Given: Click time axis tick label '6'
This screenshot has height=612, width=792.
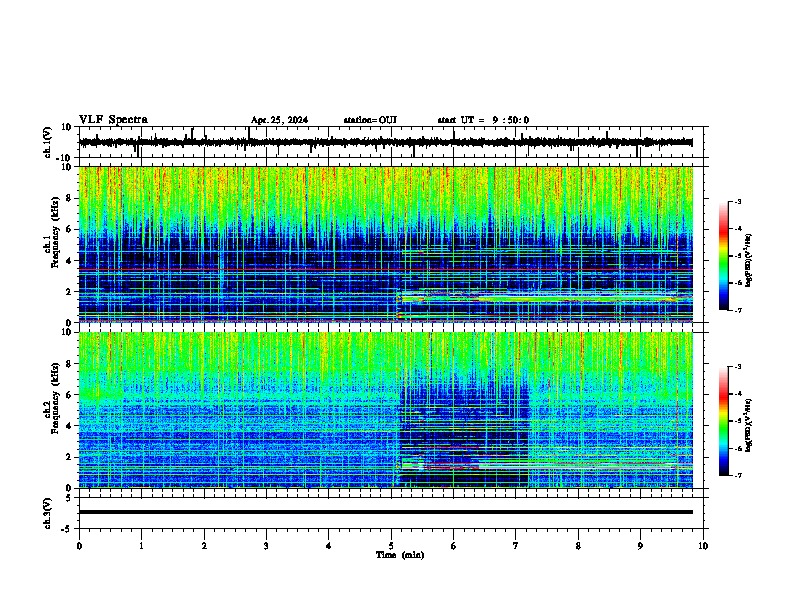Looking at the screenshot, I should click(454, 546).
